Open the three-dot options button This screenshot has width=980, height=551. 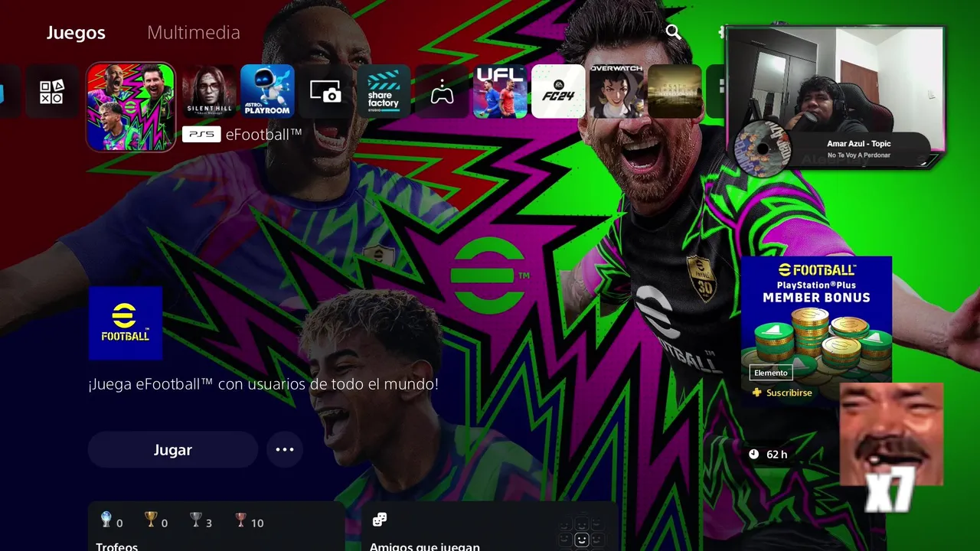[285, 450]
